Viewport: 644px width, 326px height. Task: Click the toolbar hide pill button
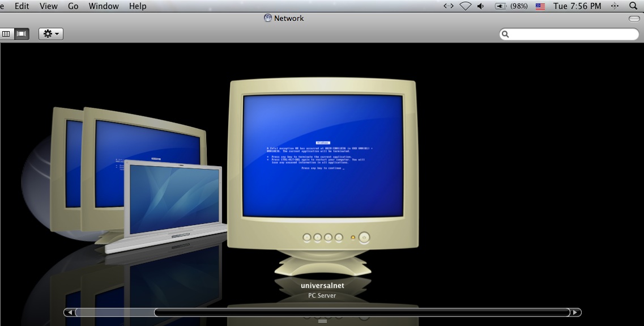pos(634,19)
